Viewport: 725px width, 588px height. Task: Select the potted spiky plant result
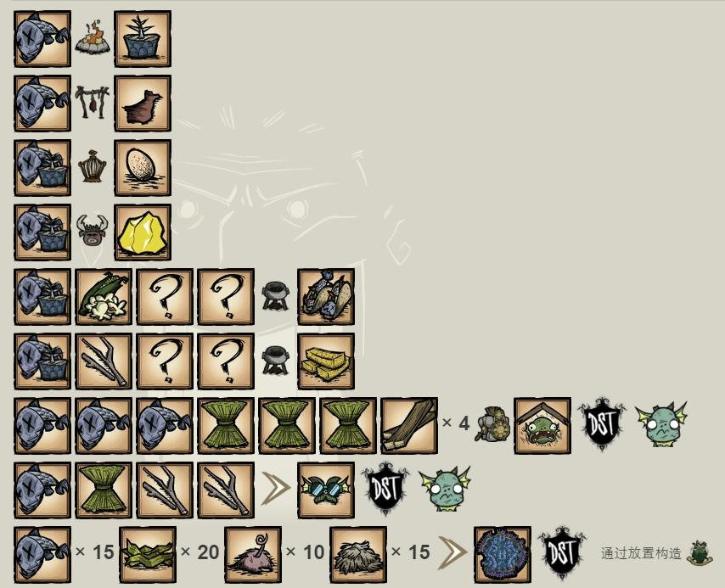(143, 39)
